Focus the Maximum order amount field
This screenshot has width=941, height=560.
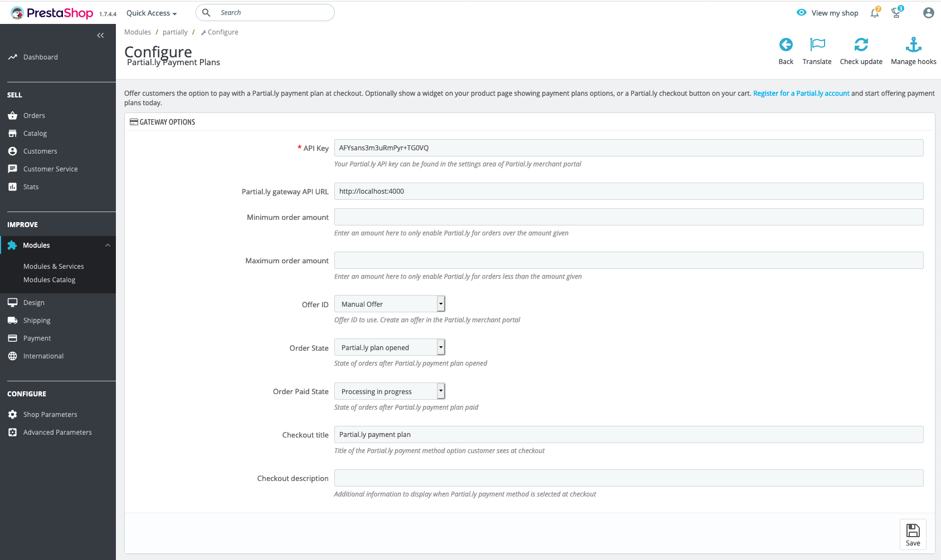pyautogui.click(x=628, y=261)
